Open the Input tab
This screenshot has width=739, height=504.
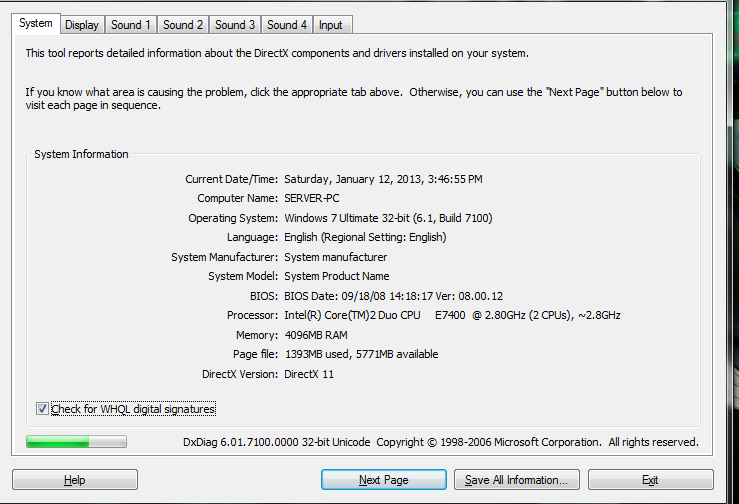click(330, 25)
